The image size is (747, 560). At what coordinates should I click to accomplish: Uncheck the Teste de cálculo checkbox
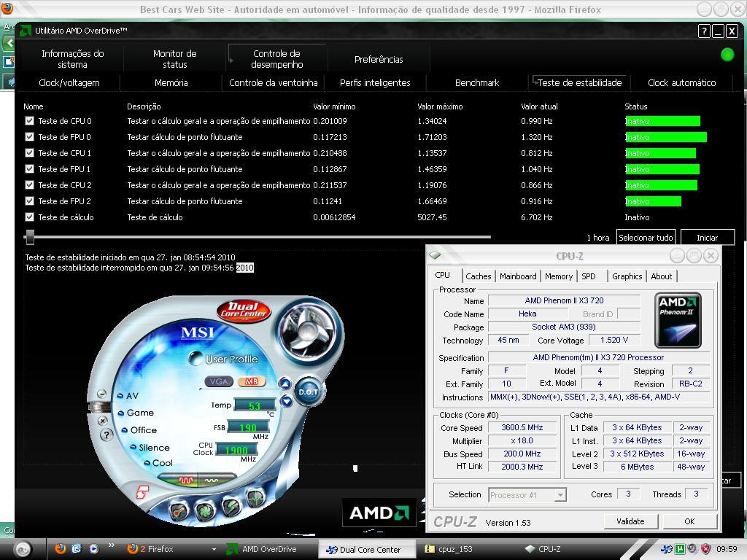29,217
